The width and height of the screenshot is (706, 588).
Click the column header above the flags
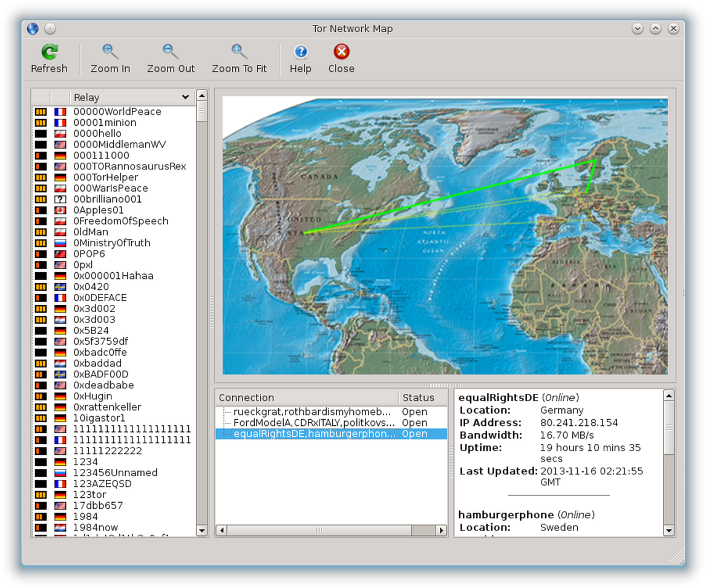(x=60, y=97)
